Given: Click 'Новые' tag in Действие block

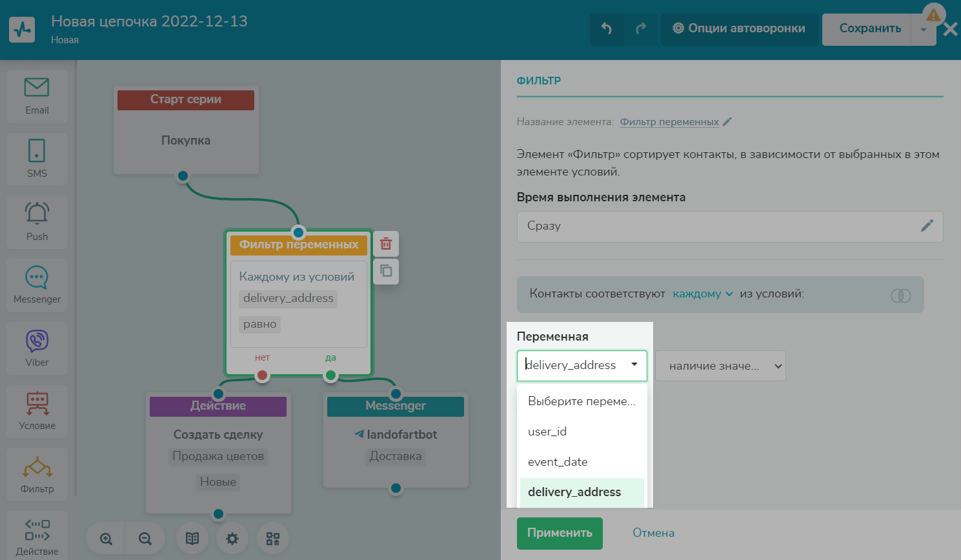Looking at the screenshot, I should (218, 483).
